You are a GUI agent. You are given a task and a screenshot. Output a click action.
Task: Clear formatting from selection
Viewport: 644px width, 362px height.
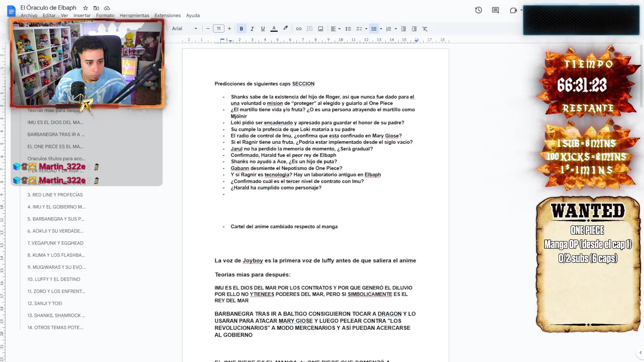click(425, 29)
